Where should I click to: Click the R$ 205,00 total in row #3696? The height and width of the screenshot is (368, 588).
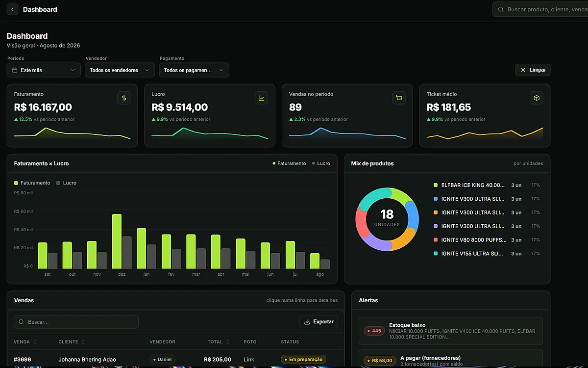pyautogui.click(x=218, y=360)
